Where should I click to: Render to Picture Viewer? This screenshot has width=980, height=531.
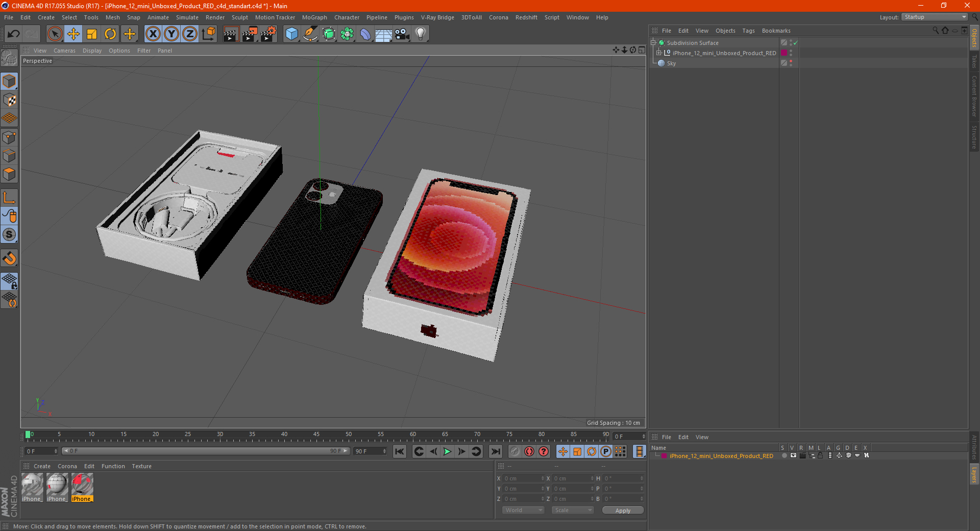(x=250, y=34)
